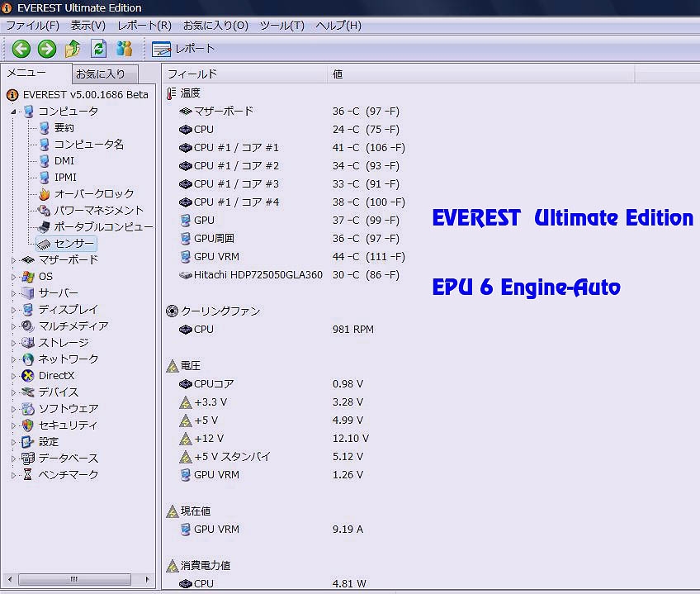Image resolution: width=700 pixels, height=594 pixels.
Task: Select the DirectX icon in tree
Action: (x=29, y=376)
